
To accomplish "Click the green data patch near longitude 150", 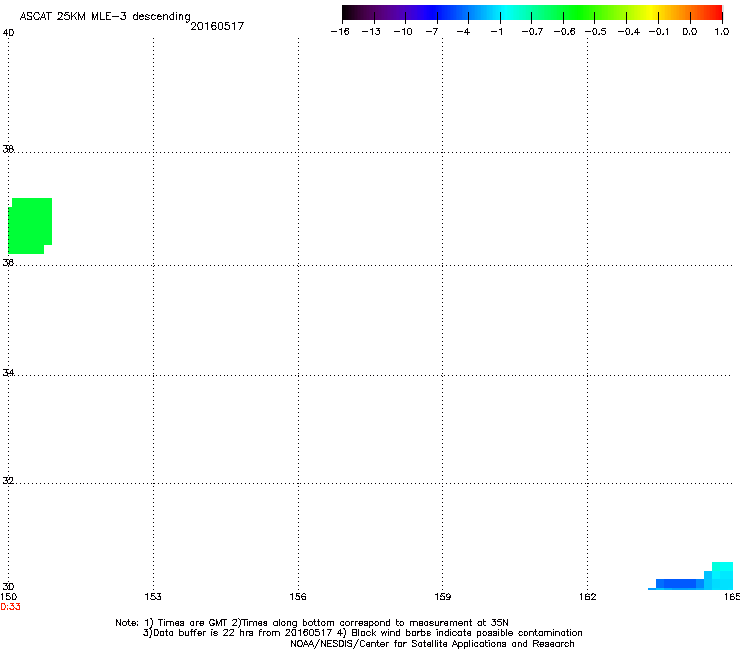I will click(30, 226).
